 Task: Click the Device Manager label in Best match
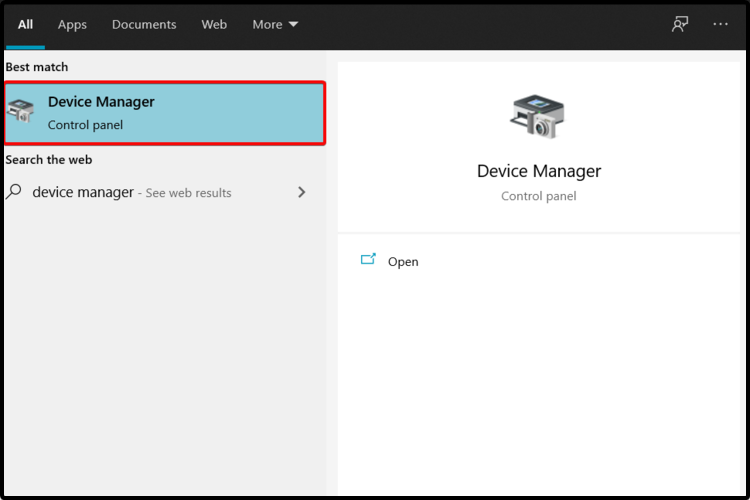pyautogui.click(x=101, y=102)
